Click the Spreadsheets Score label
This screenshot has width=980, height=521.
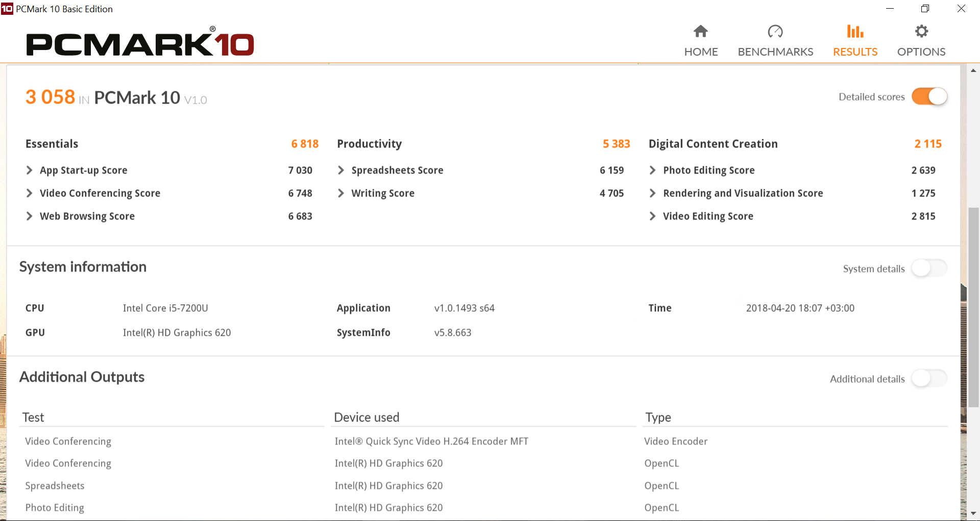tap(397, 170)
